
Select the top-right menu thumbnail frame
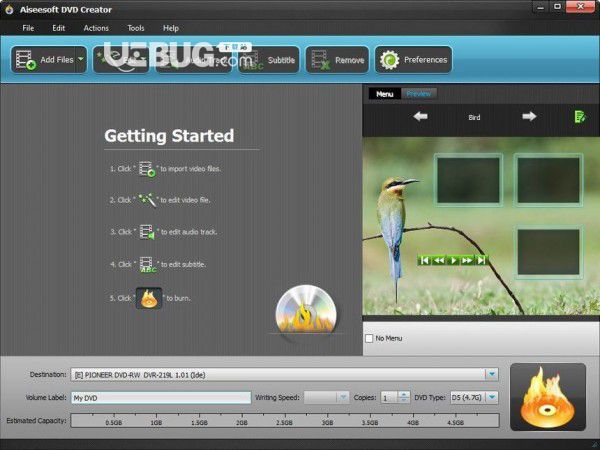(x=548, y=180)
